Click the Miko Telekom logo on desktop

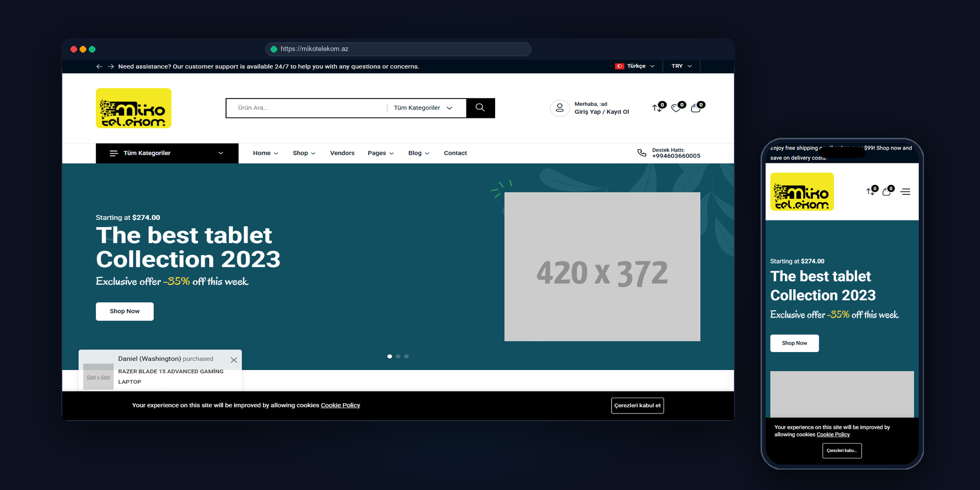point(134,108)
